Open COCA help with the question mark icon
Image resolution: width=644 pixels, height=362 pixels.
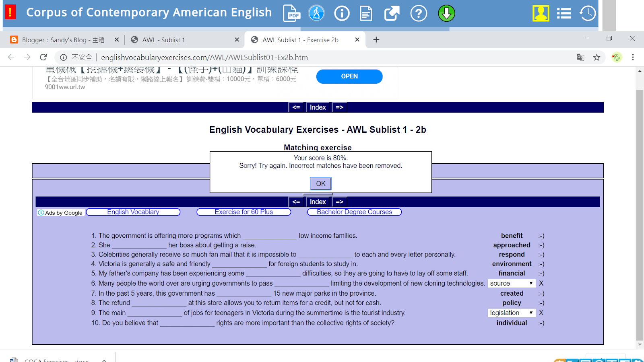tap(419, 13)
